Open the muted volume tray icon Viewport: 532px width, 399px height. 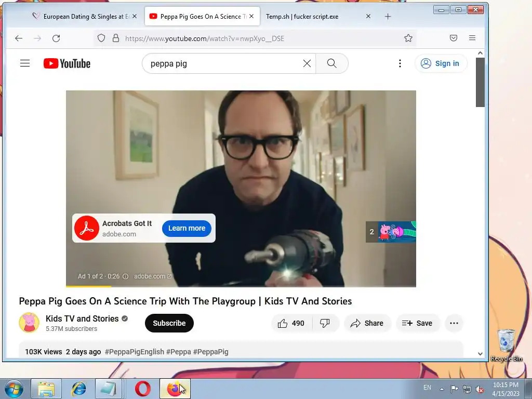tap(480, 389)
